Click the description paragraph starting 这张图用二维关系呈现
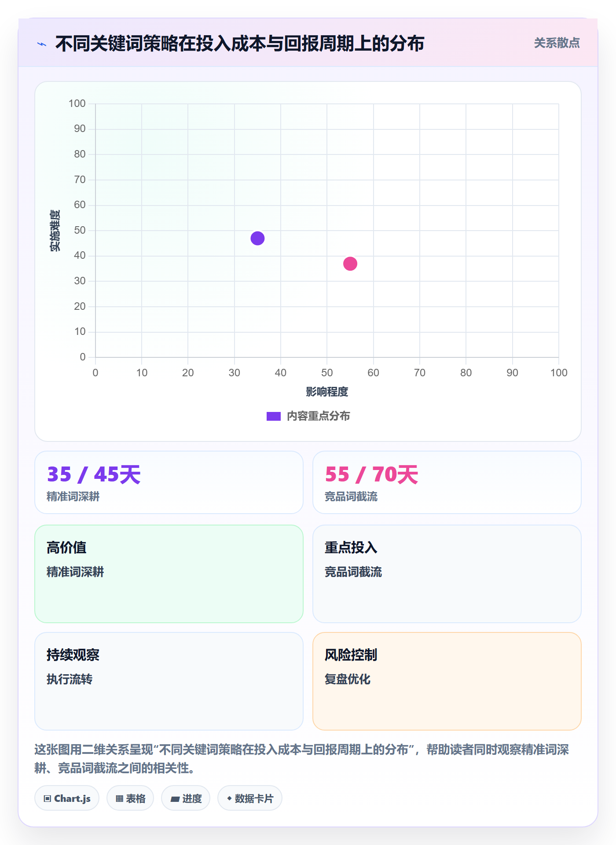 (302, 759)
